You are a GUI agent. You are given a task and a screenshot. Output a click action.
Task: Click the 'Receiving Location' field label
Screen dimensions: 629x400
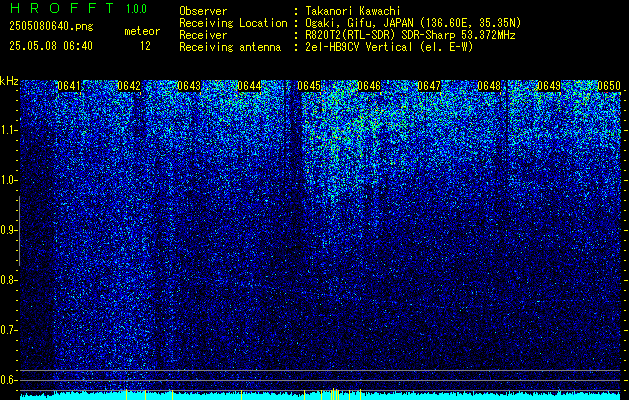pos(233,23)
